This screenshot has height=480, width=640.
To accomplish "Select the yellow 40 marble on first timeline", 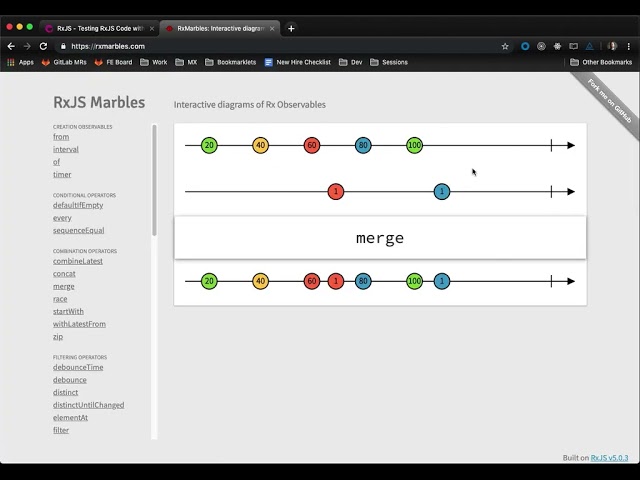I will tap(260, 146).
